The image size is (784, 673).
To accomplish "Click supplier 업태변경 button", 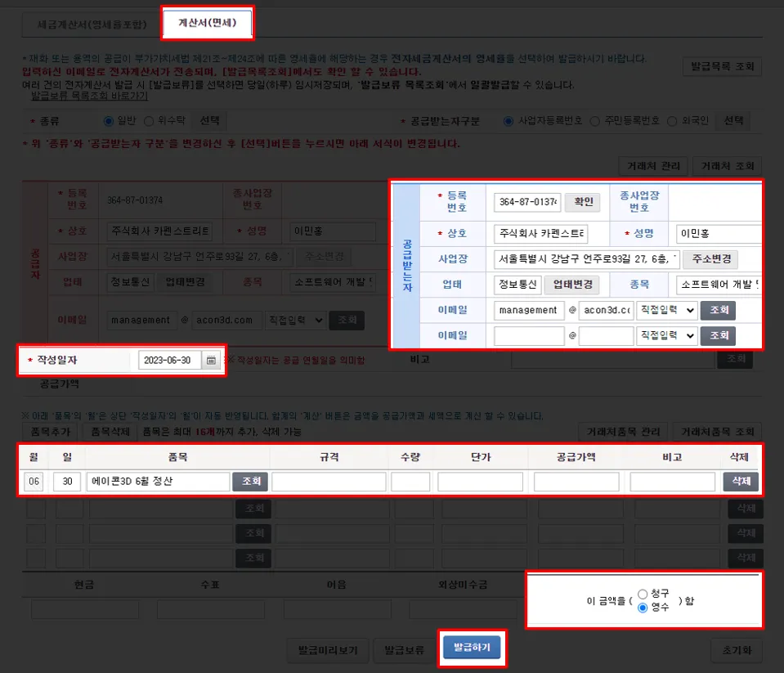I will tap(185, 282).
